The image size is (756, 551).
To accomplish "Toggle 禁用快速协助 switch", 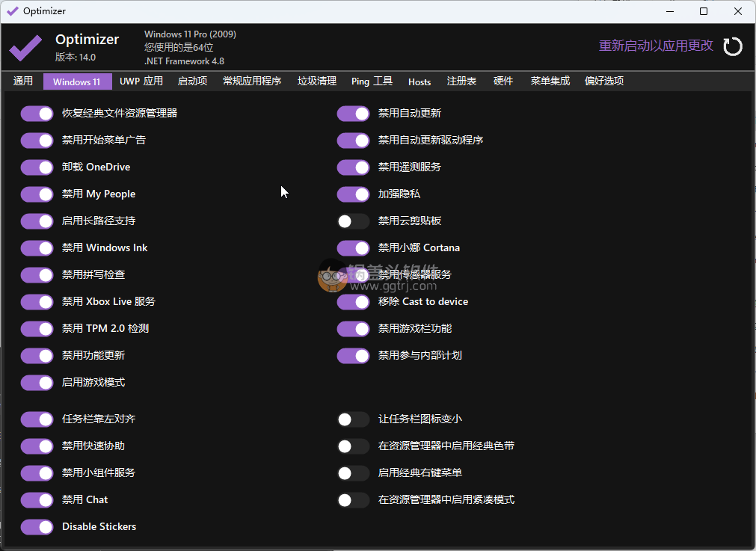I will pyautogui.click(x=37, y=446).
